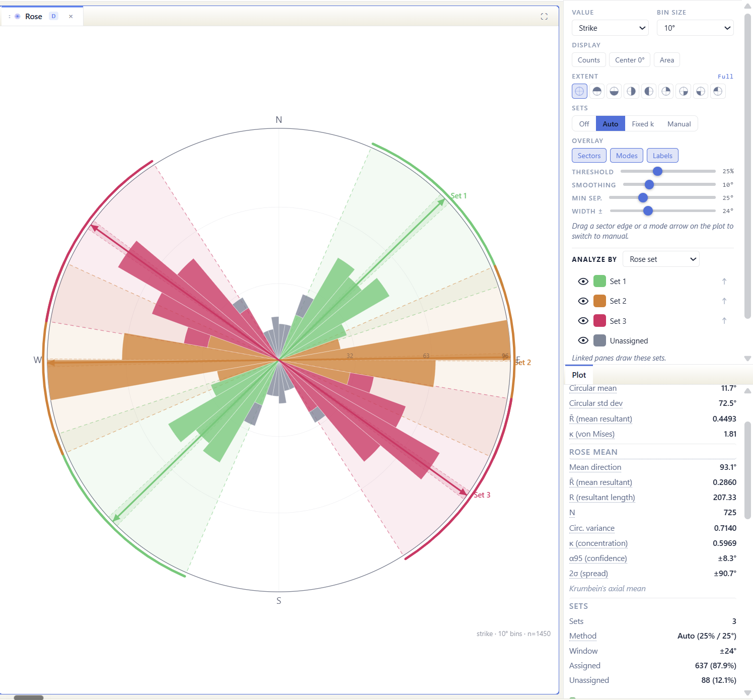Hide Set 3 with its eye icon
The image size is (753, 700).
pyautogui.click(x=583, y=321)
